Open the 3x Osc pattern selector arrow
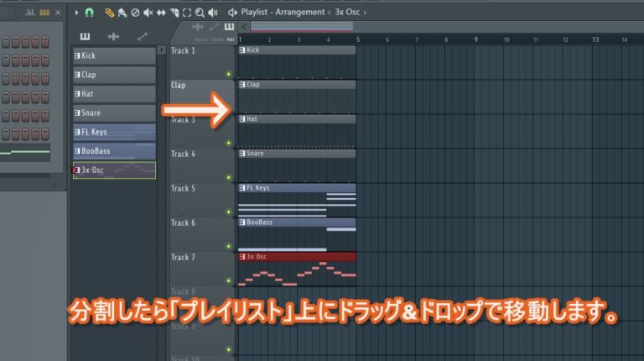This screenshot has height=361, width=644. (x=365, y=13)
